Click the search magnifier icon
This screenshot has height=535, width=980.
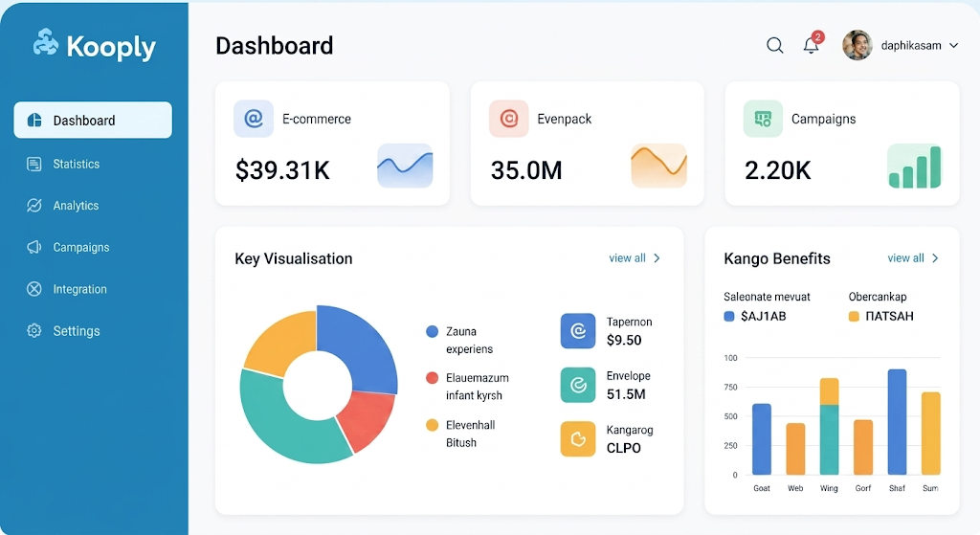[x=775, y=45]
